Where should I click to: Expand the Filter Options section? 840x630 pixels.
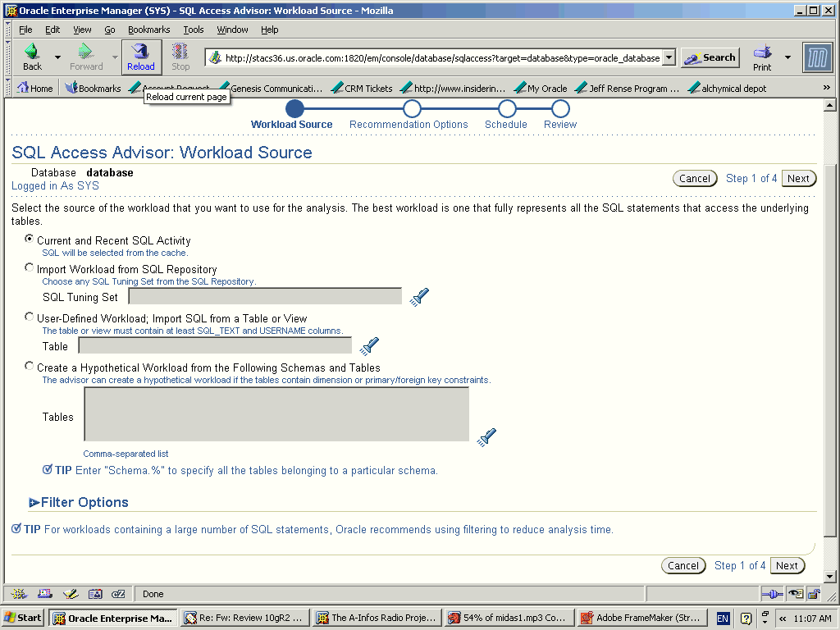[x=34, y=503]
